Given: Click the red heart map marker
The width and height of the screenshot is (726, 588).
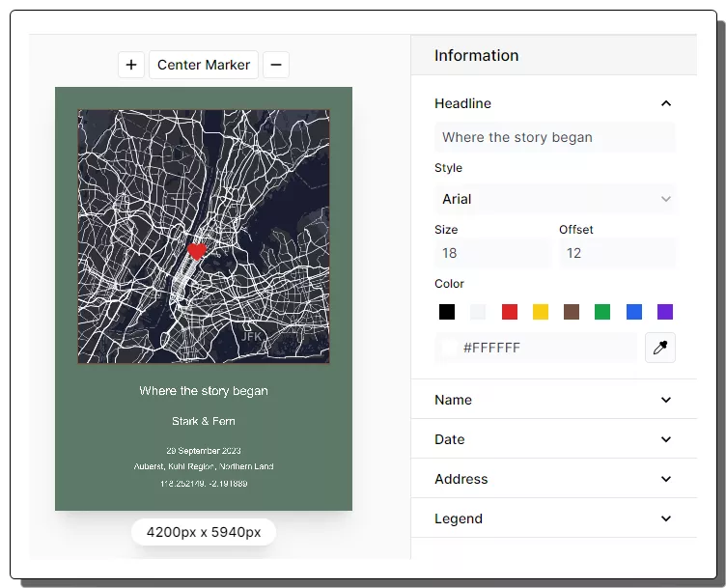Looking at the screenshot, I should [197, 251].
